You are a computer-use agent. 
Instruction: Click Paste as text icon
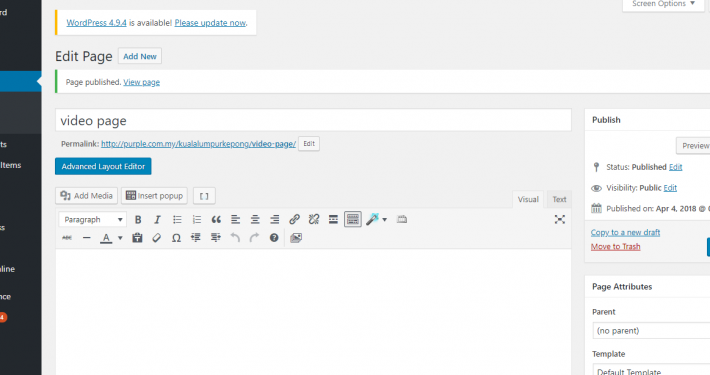[137, 238]
